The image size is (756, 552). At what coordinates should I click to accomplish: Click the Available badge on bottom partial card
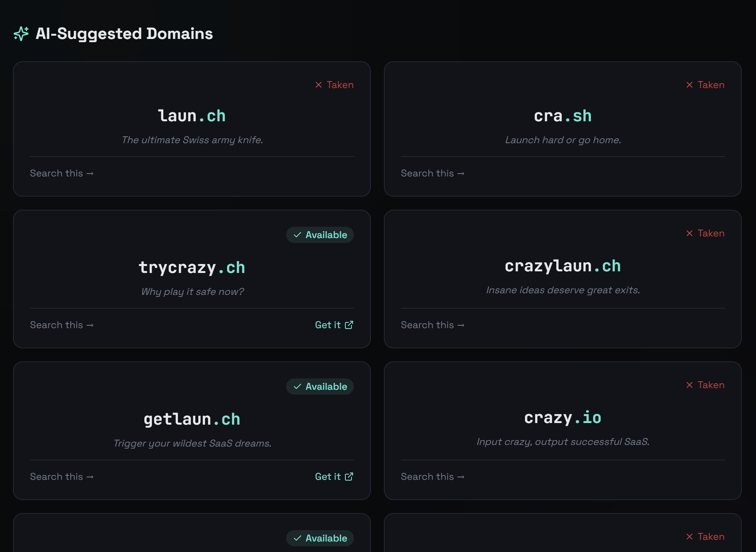(x=320, y=538)
